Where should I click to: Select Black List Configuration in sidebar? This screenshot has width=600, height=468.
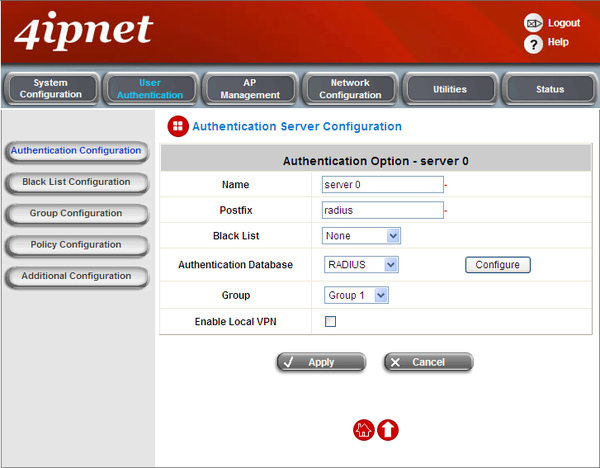[x=77, y=183]
